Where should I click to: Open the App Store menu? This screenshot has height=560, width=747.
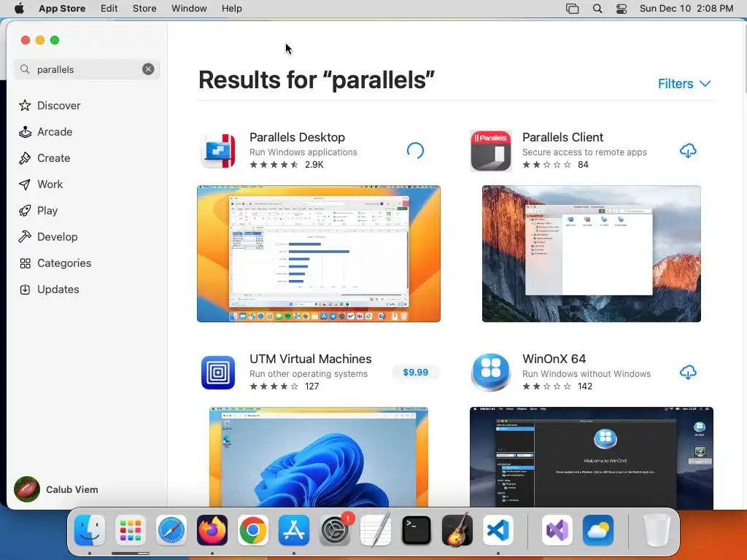(62, 9)
